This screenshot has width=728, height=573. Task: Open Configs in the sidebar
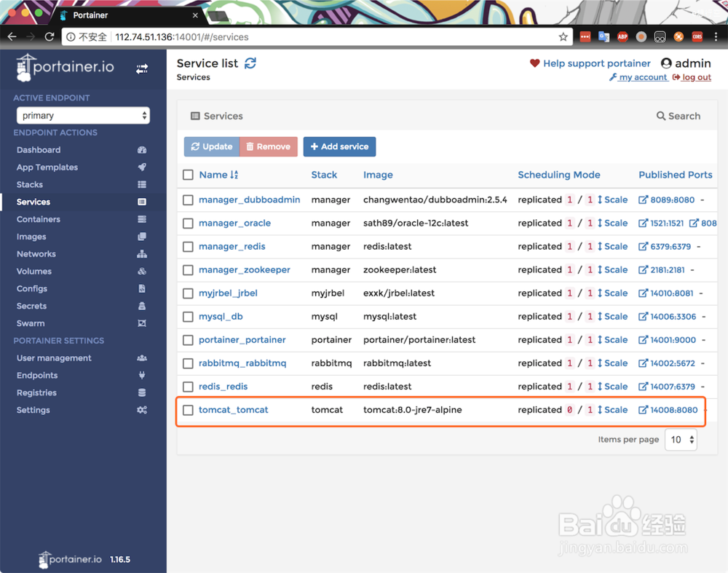tap(83, 288)
